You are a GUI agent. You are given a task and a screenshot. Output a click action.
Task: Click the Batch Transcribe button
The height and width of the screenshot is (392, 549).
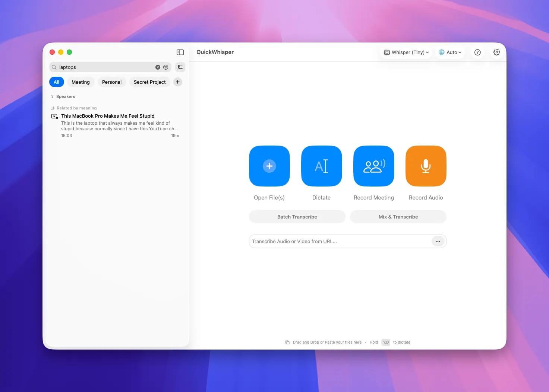point(297,217)
